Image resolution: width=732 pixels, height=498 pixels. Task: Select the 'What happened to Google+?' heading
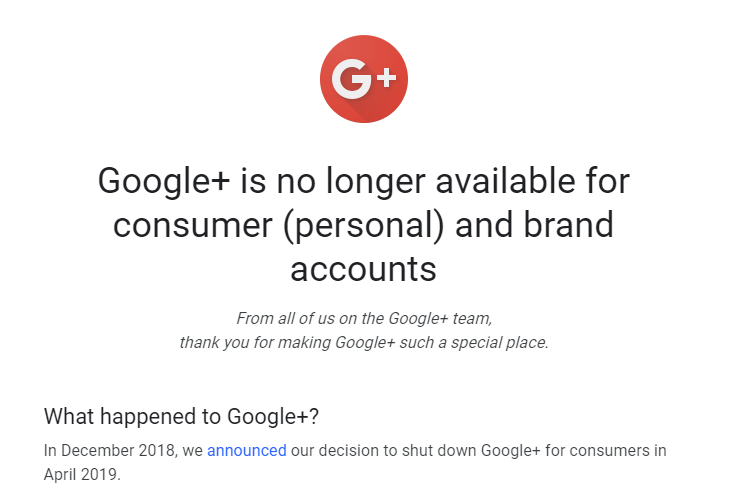pos(181,416)
